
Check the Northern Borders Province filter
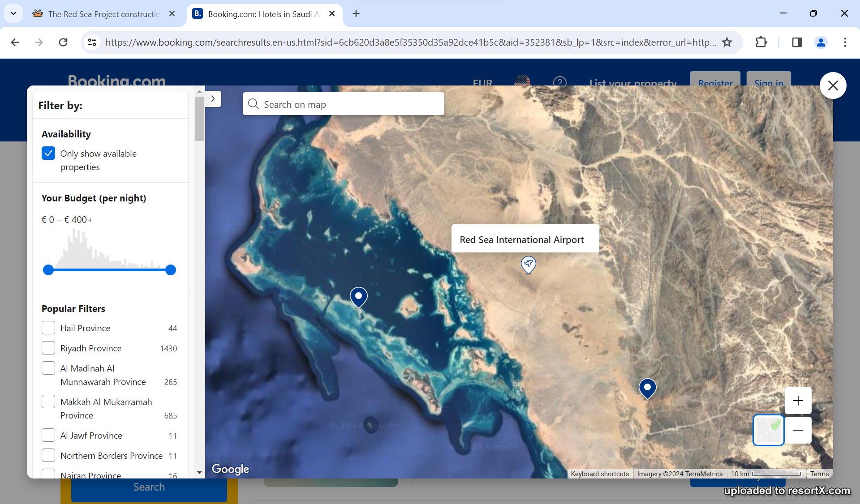pos(48,455)
